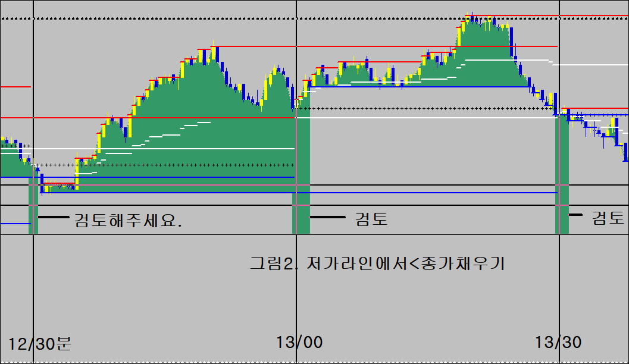Click short red line at far left edge
The height and width of the screenshot is (364, 629).
point(15,87)
